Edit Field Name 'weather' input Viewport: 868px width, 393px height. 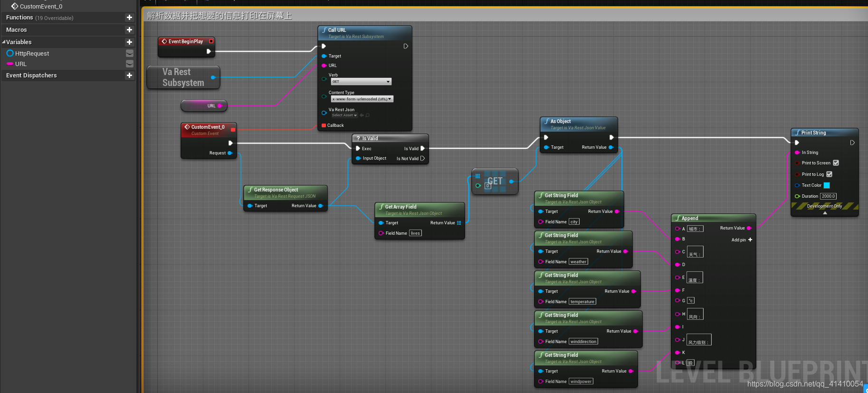tap(578, 262)
